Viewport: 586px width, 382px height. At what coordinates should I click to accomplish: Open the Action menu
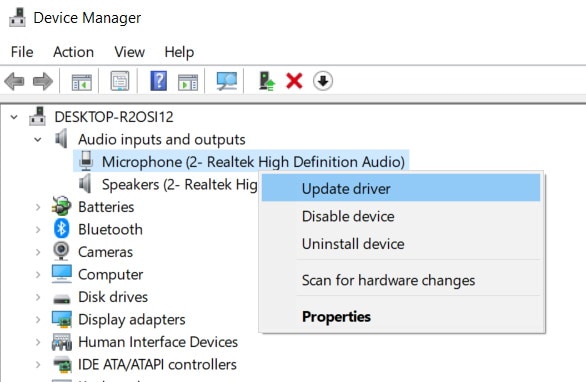(x=73, y=52)
